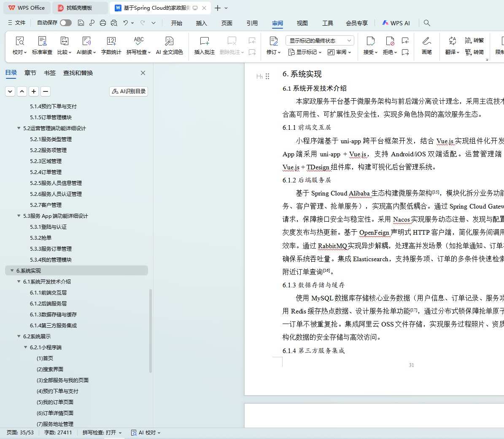504x439 pixels.
Task: Go to outline item 6.1.2后端服务层
Action: [48, 303]
